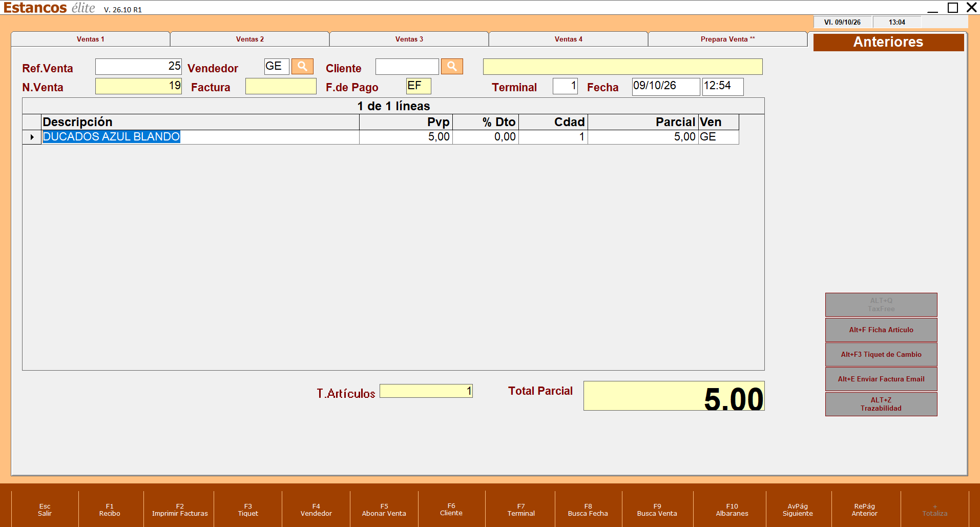
Task: Click F5 Abonar Venta
Action: tap(384, 510)
